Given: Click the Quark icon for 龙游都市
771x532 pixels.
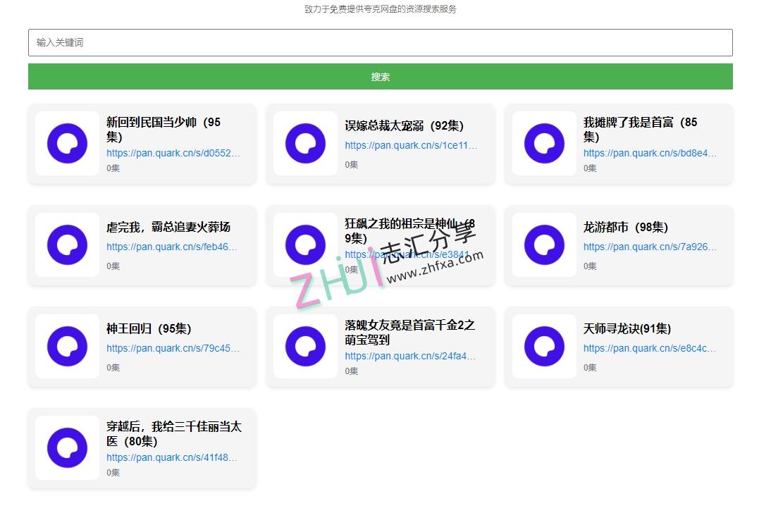Looking at the screenshot, I should [543, 245].
